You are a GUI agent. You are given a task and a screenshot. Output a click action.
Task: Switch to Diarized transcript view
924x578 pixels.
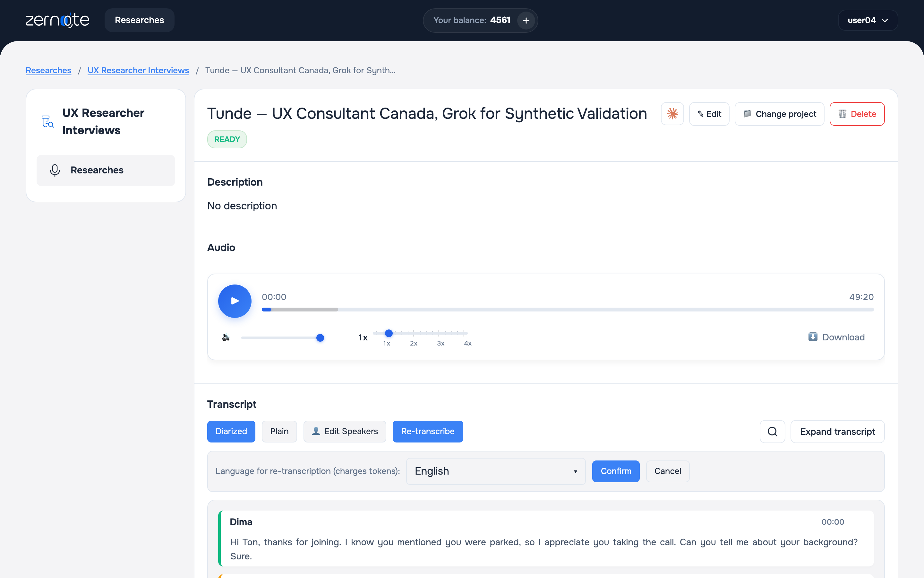[231, 432]
